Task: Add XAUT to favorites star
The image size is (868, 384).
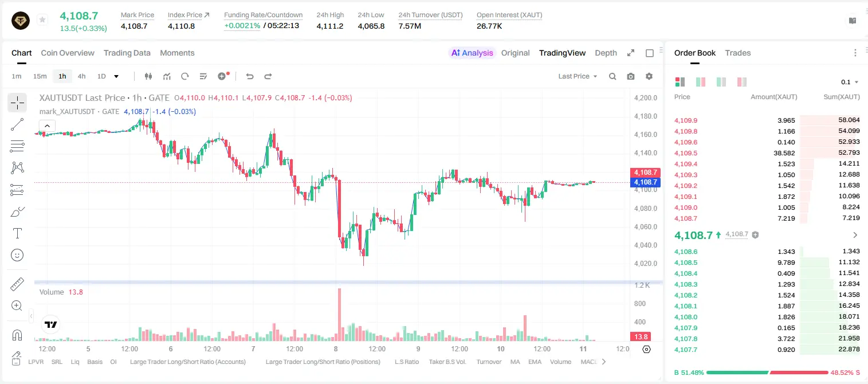Action: coord(42,20)
